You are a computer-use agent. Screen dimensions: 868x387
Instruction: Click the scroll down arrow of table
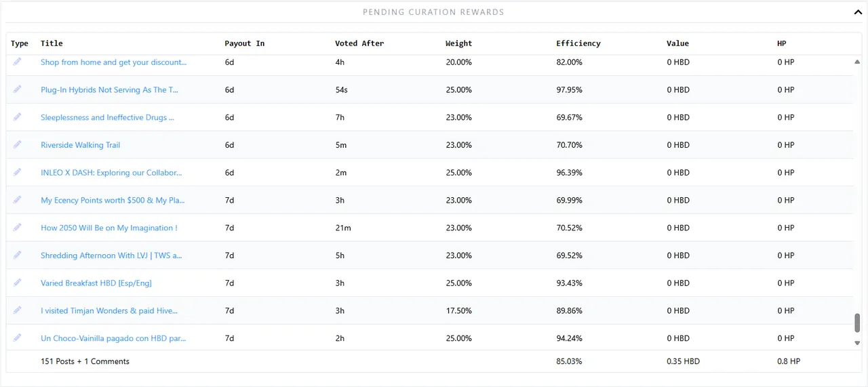click(857, 343)
